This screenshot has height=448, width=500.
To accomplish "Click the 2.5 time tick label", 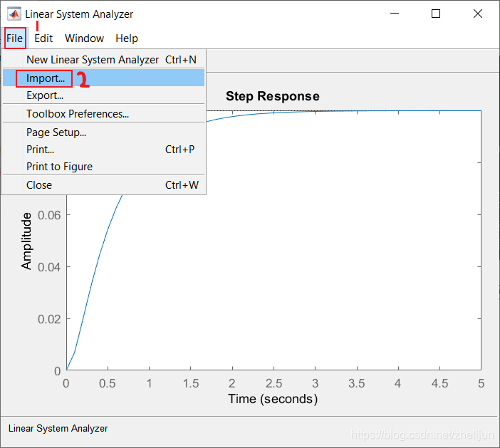I will 274,383.
